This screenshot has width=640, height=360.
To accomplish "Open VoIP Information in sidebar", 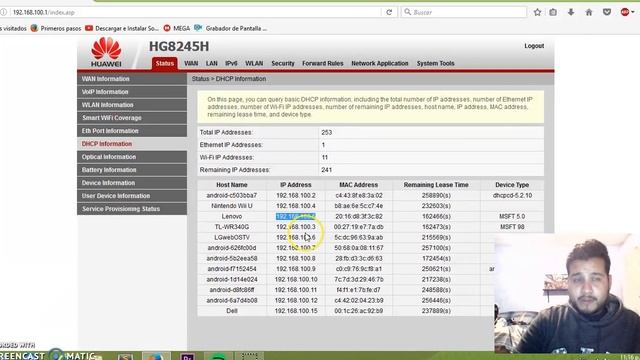I will tap(132, 92).
